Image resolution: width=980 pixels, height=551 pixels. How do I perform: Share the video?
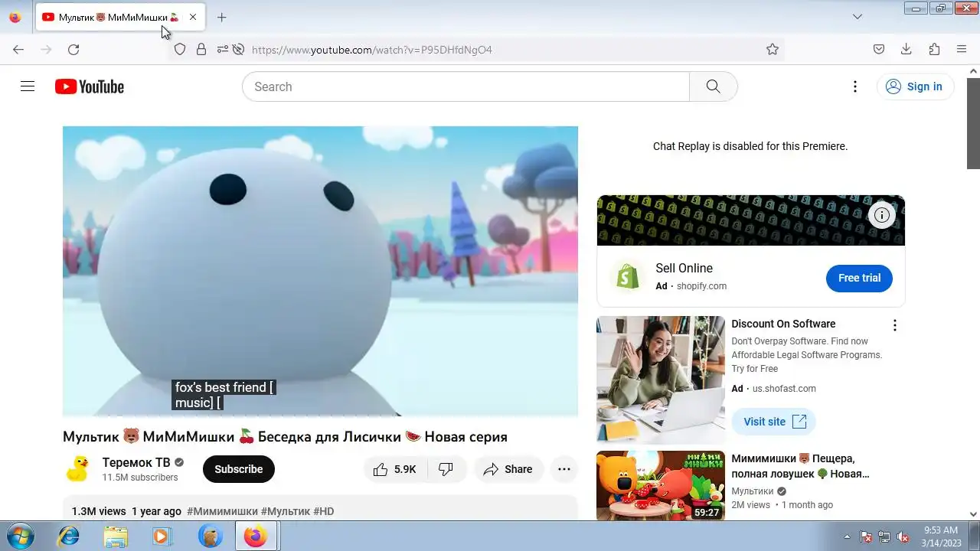(508, 469)
